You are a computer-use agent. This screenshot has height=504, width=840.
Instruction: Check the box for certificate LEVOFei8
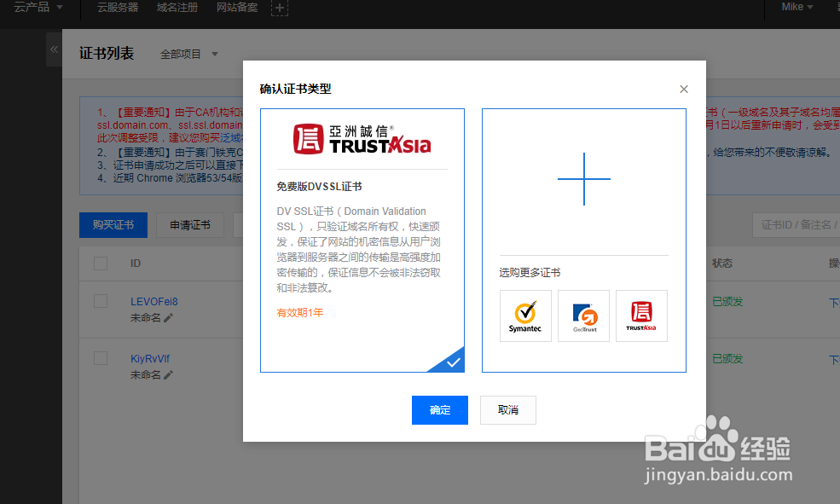tap(101, 301)
